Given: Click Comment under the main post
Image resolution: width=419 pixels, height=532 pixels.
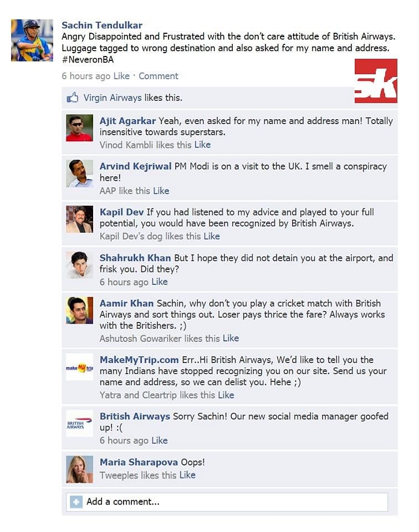Looking at the screenshot, I should 159,76.
